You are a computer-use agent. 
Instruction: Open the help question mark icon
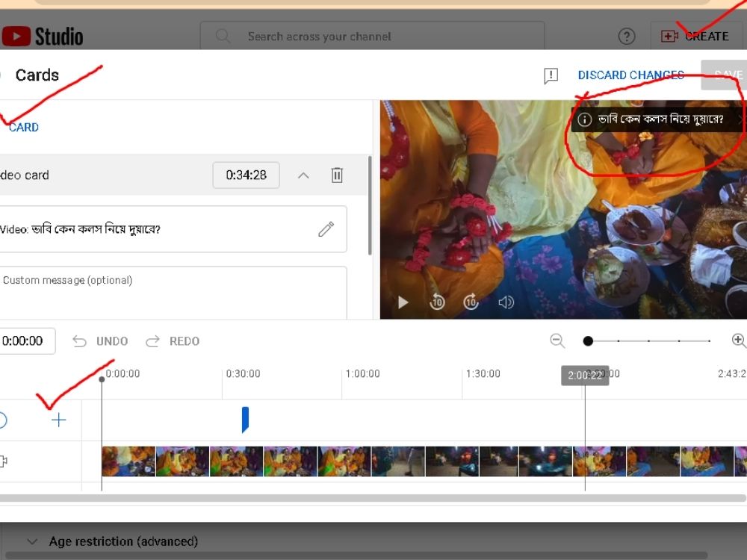click(627, 36)
